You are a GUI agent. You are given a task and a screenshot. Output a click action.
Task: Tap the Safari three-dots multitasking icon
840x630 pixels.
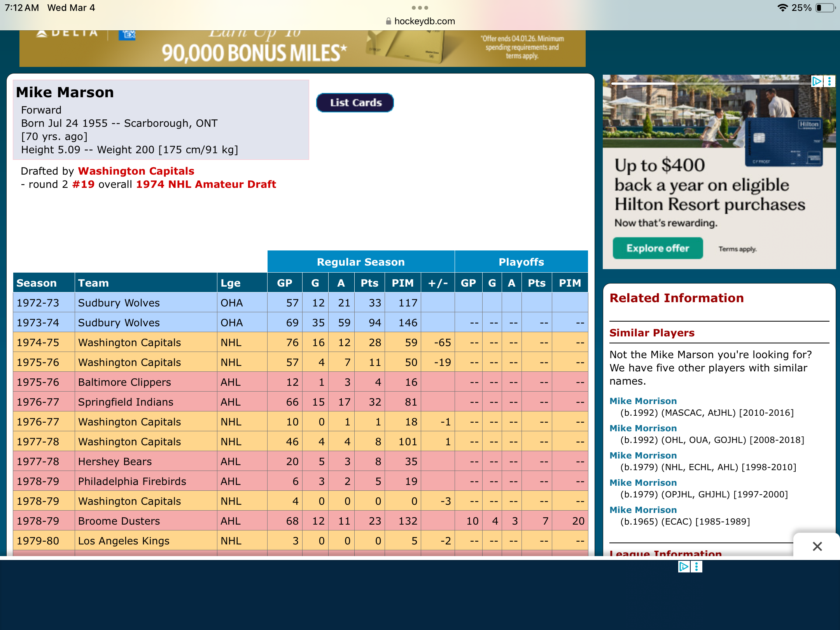pos(420,8)
